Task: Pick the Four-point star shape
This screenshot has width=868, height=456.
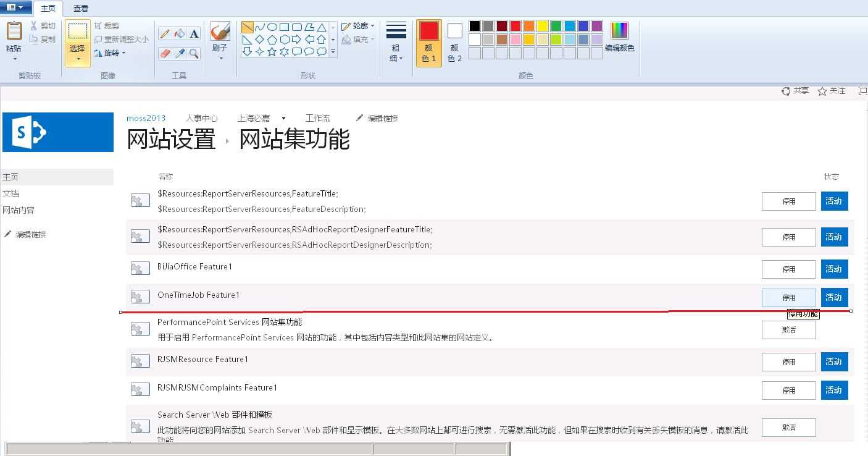Action: click(259, 52)
